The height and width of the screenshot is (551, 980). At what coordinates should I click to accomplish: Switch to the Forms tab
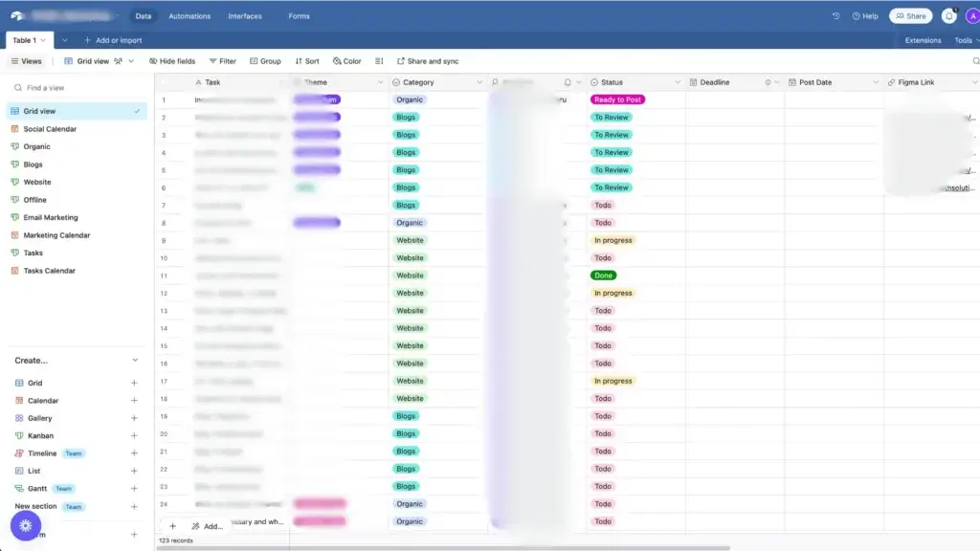pyautogui.click(x=299, y=16)
